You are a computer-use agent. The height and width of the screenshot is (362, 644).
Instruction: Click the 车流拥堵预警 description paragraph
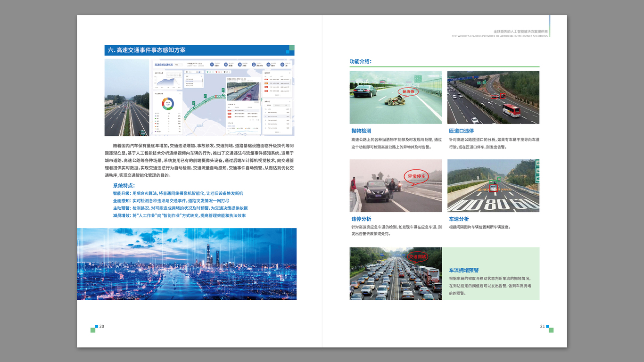(x=490, y=286)
